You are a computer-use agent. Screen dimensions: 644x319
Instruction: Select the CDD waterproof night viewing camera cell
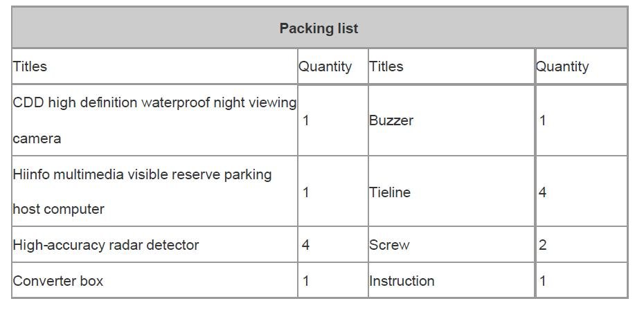pyautogui.click(x=154, y=120)
